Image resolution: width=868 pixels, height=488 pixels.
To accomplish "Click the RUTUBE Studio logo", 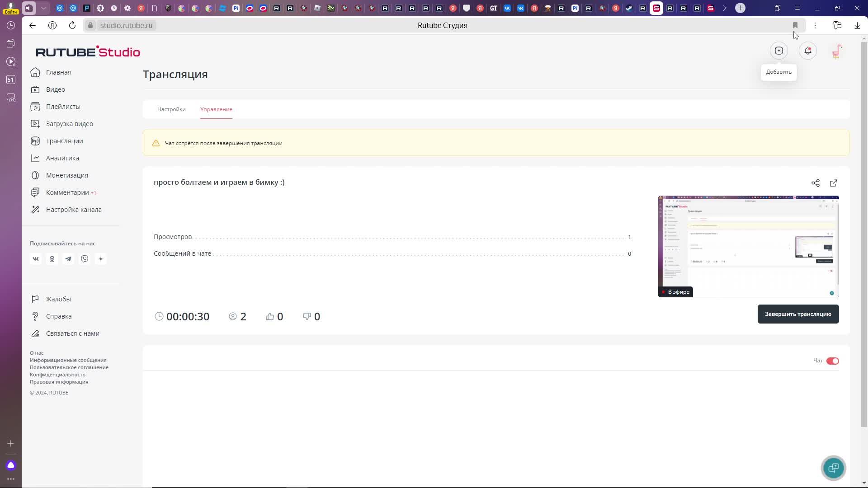I will click(88, 52).
